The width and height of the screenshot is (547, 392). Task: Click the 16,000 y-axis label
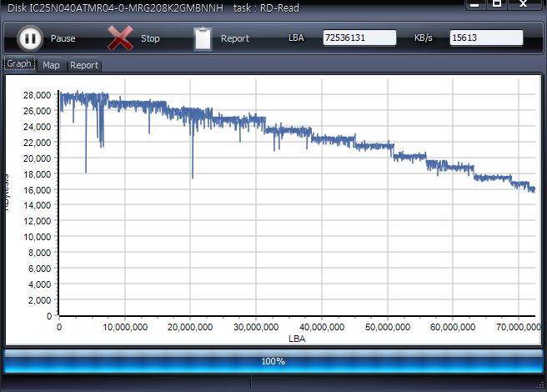[38, 190]
